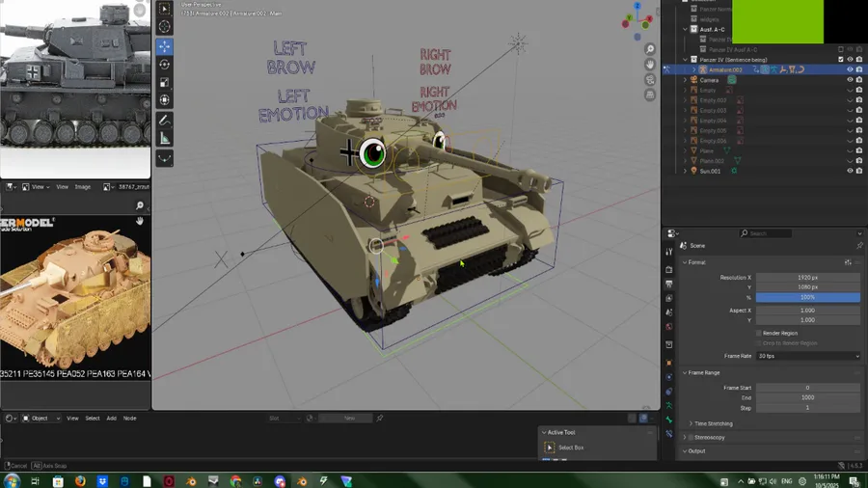
Task: Show Empty.002 with its hidden-eye icon
Action: (x=850, y=100)
